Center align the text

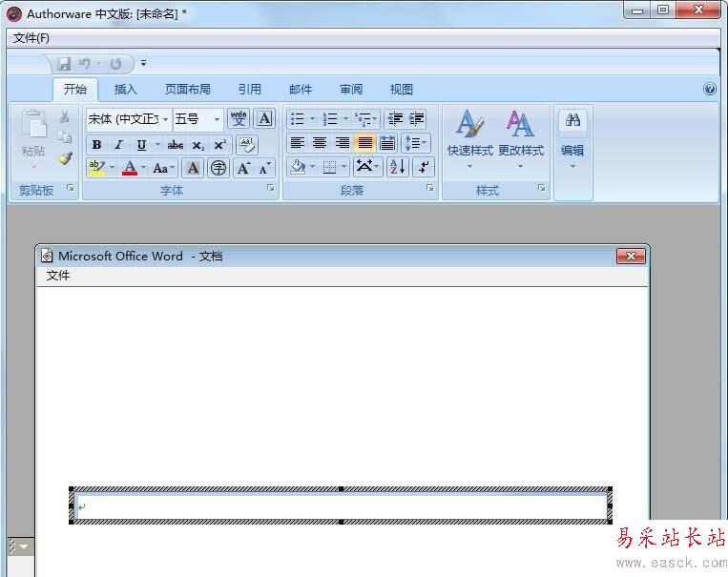(320, 143)
